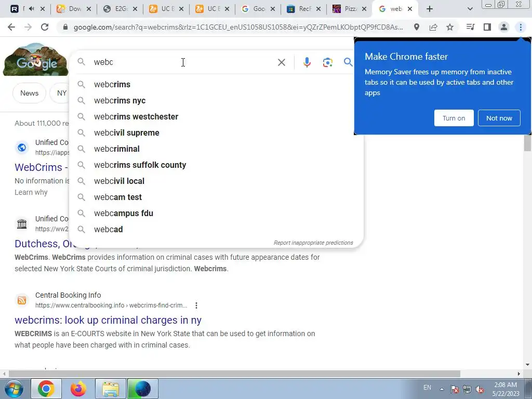Pick the 'webcivil supreme' suggestion
The image size is (532, 399).
pyautogui.click(x=216, y=132)
